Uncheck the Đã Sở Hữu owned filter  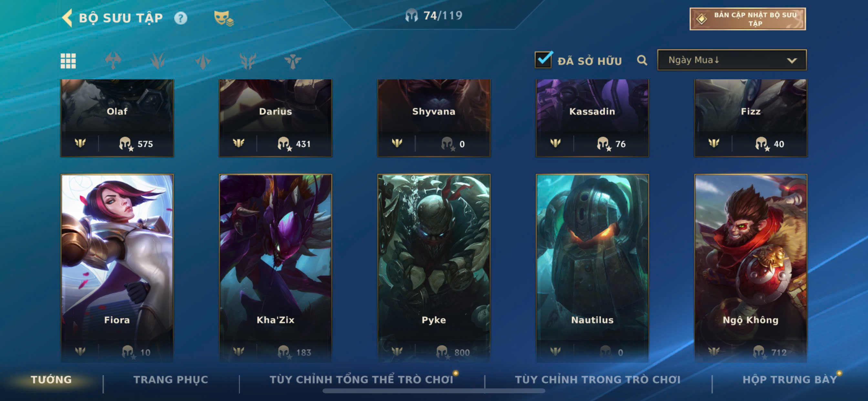click(x=543, y=59)
